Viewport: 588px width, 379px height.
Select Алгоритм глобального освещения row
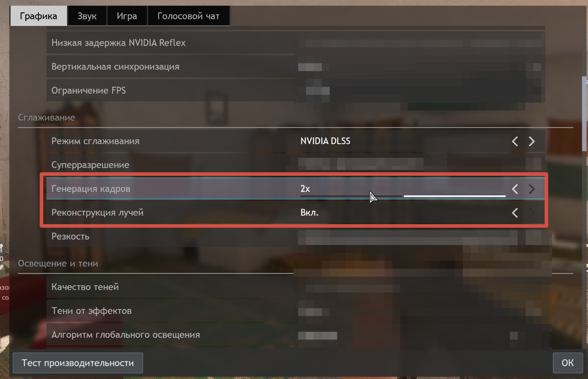click(x=296, y=335)
